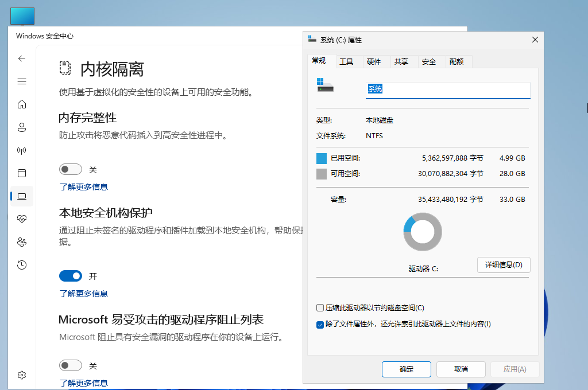Go back in Windows Security

pyautogui.click(x=22, y=58)
